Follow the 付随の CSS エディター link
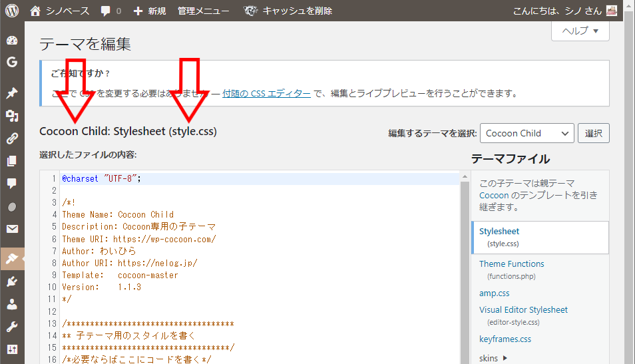 pyautogui.click(x=266, y=94)
